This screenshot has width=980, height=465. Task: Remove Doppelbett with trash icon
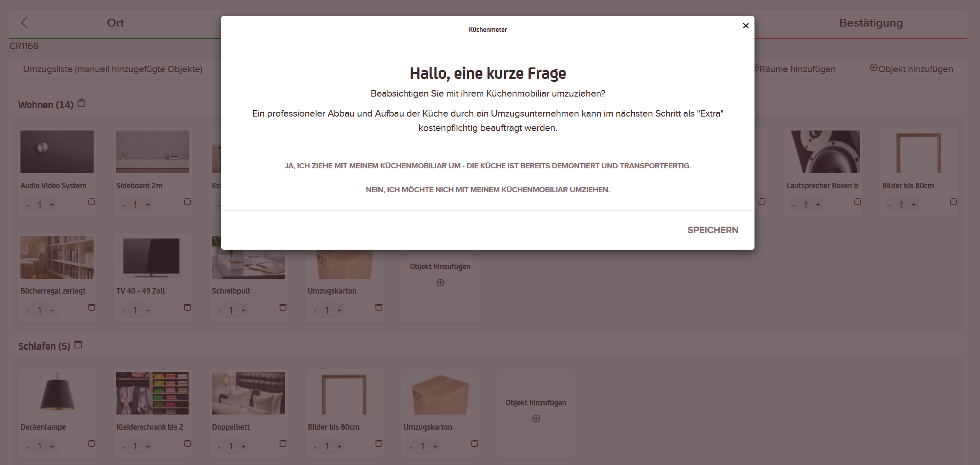point(283,443)
